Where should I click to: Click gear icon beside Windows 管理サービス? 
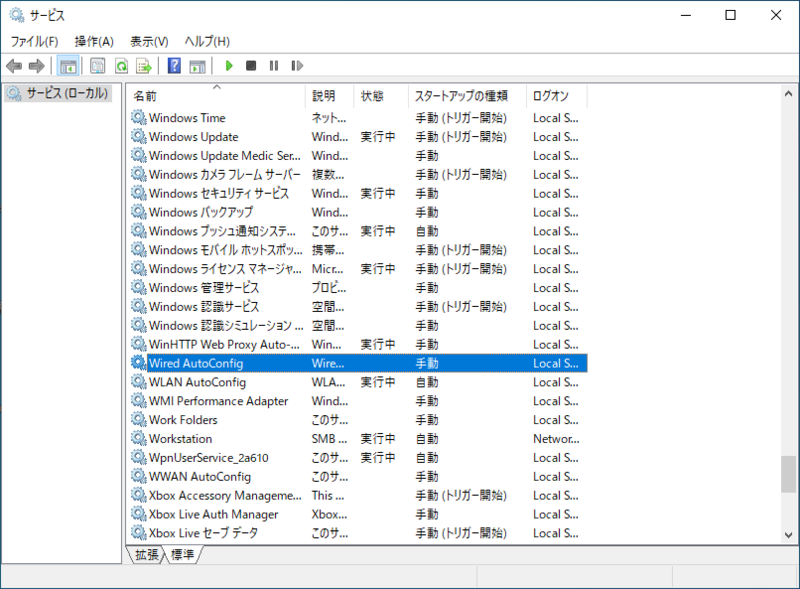(139, 287)
